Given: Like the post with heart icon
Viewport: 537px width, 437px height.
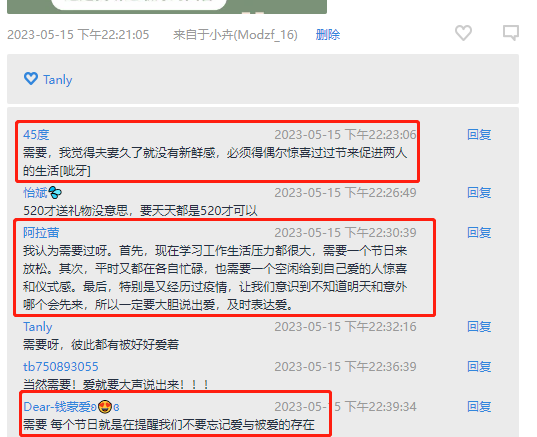Looking at the screenshot, I should (463, 33).
